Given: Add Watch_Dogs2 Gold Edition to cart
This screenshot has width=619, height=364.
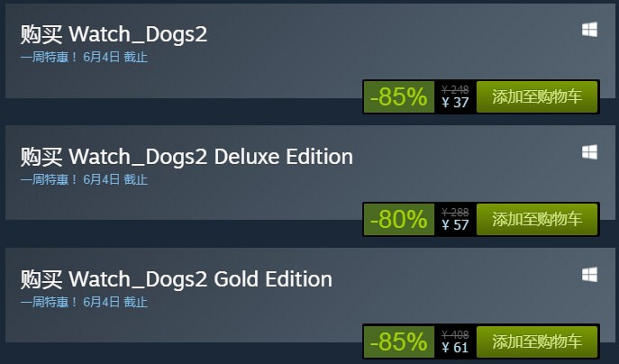Looking at the screenshot, I should tap(537, 341).
